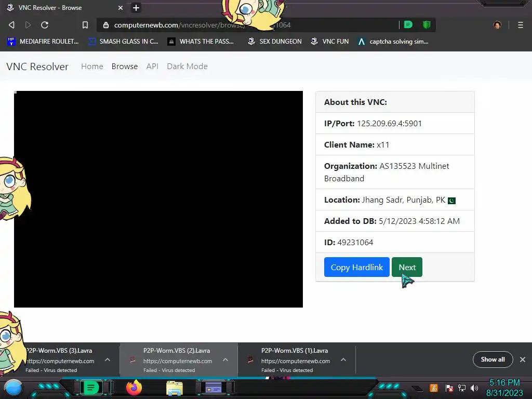Click the lock icon in address bar
Viewport: 532px width, 399px height.
(106, 25)
